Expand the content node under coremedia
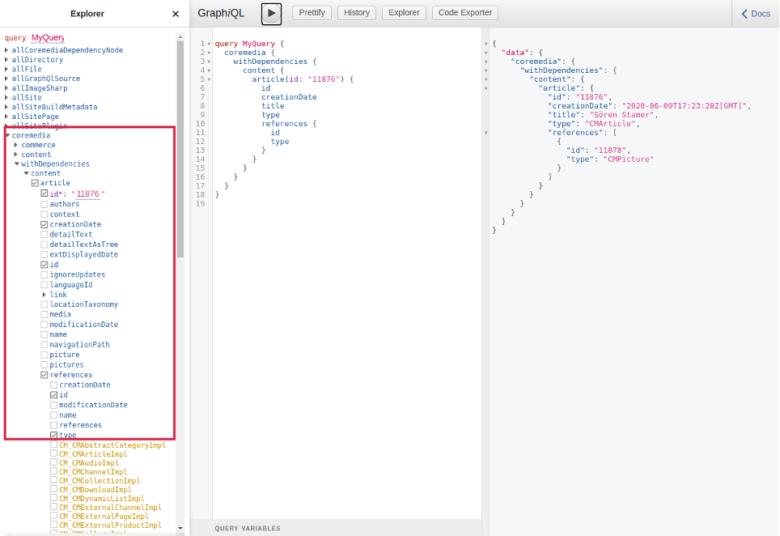The image size is (780, 536). (x=16, y=154)
